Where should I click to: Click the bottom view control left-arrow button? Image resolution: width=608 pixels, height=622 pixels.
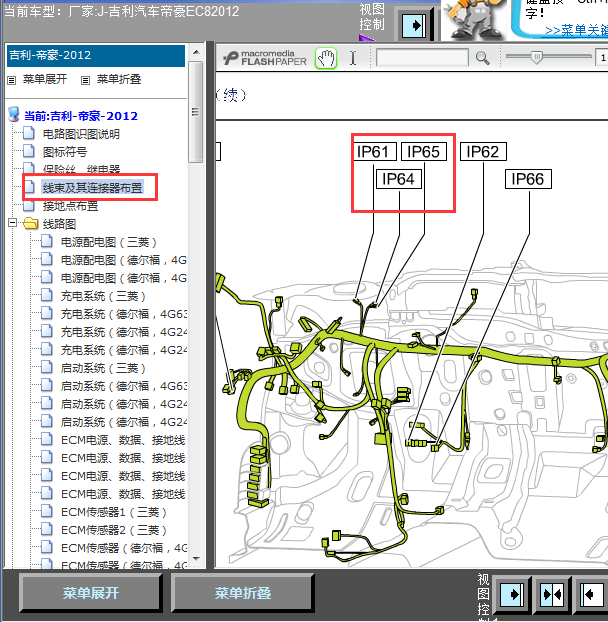(592, 594)
